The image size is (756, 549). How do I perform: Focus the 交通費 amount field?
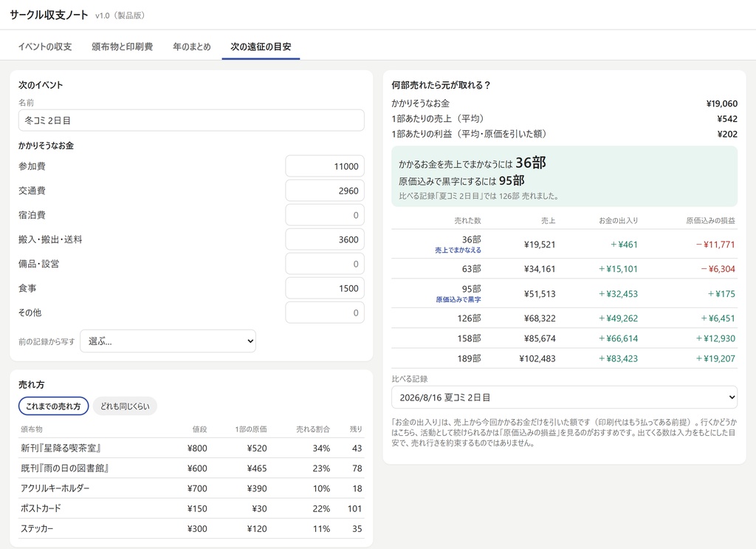[x=325, y=191]
